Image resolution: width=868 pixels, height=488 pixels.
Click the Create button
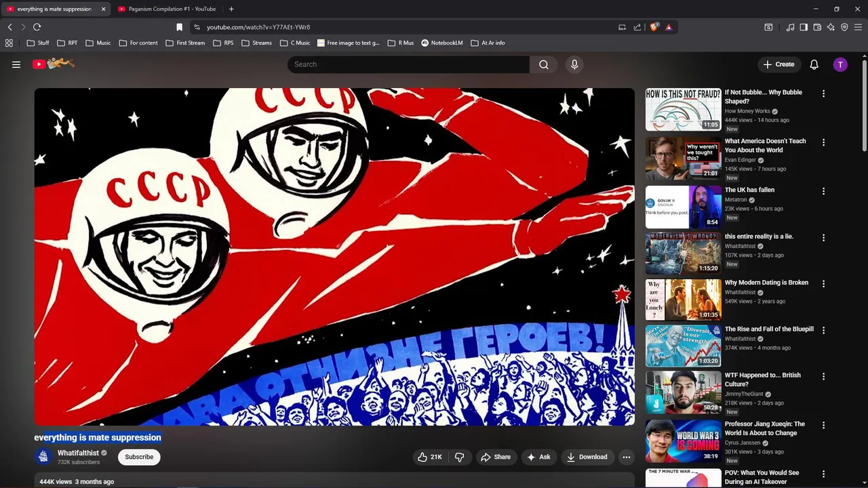pos(778,64)
